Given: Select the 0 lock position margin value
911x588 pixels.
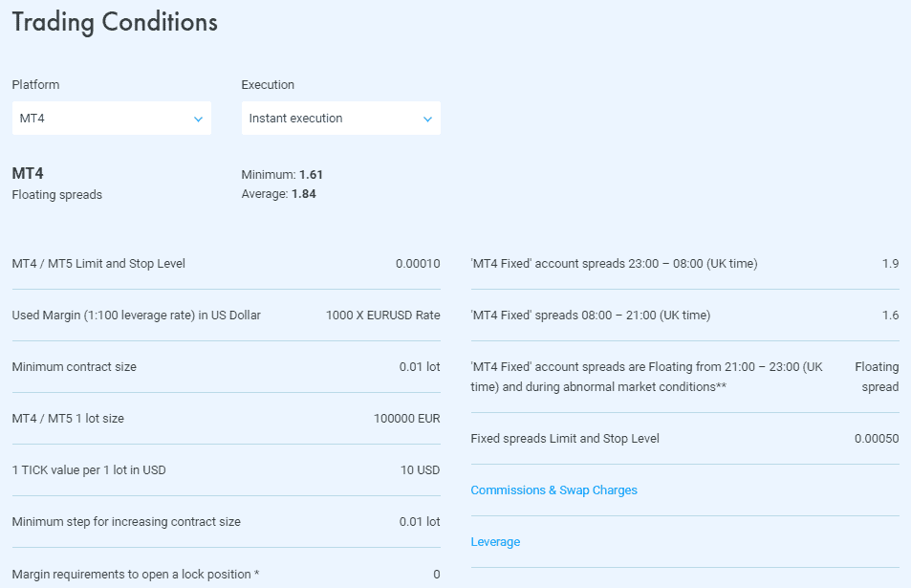Looking at the screenshot, I should [x=437, y=575].
